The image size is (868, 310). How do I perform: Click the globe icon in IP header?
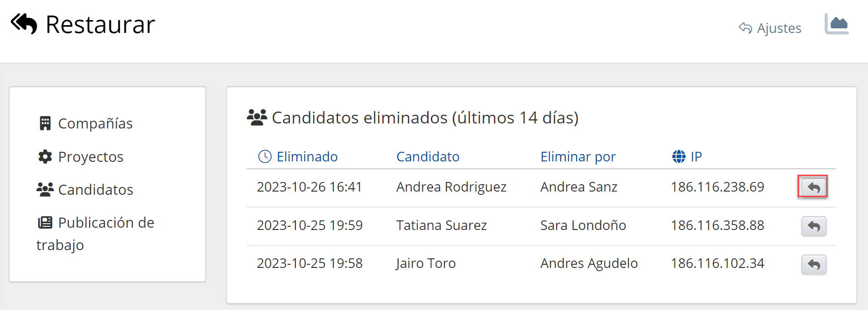pyautogui.click(x=679, y=157)
